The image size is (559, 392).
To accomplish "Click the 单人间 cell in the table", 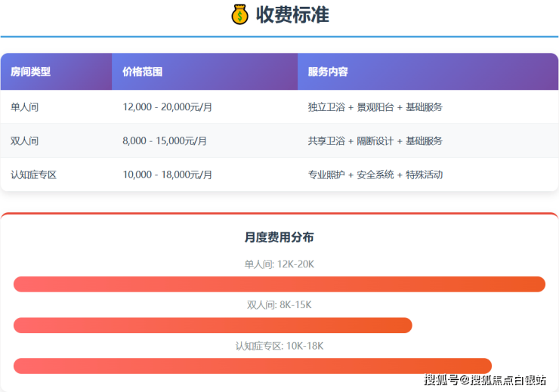I will [x=24, y=107].
